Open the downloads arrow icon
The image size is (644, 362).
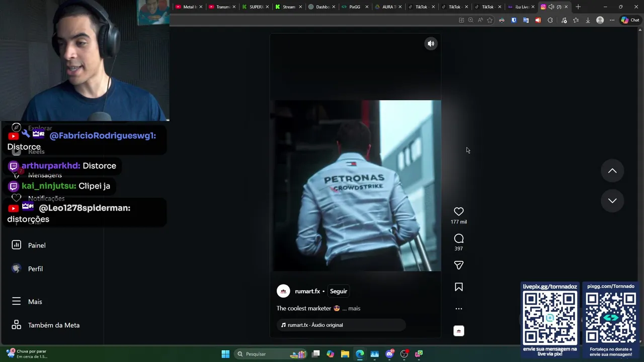pyautogui.click(x=588, y=20)
